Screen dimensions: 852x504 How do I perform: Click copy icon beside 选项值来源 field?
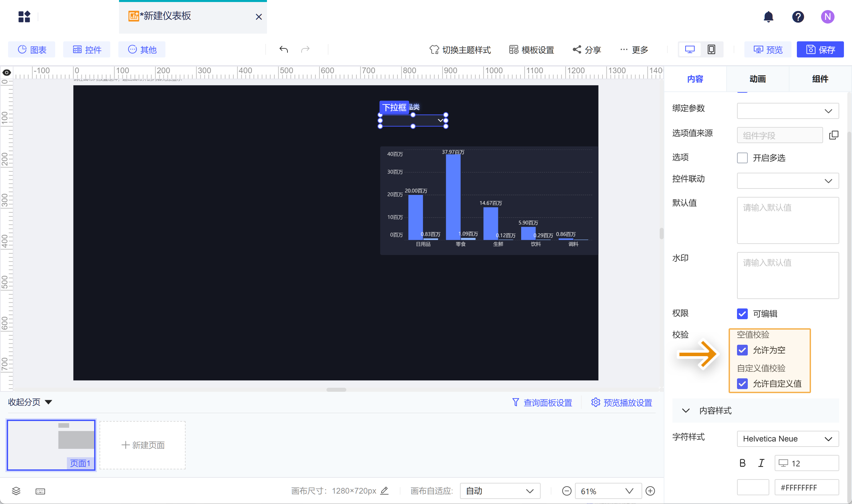click(833, 135)
